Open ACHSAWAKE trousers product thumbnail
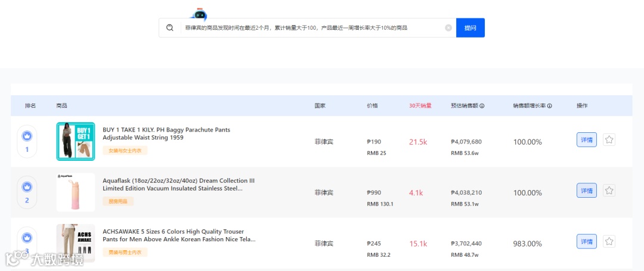644x271 pixels. 76,243
